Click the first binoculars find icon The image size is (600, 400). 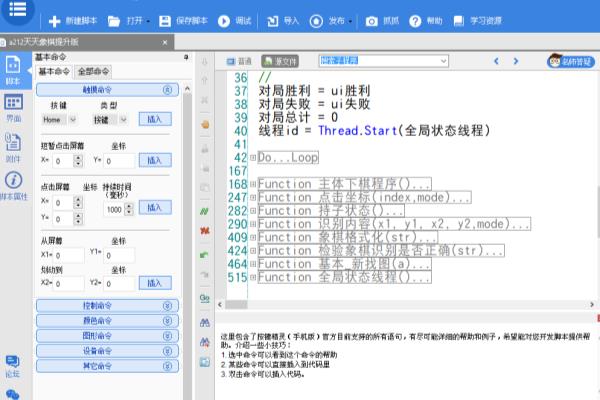tap(205, 323)
